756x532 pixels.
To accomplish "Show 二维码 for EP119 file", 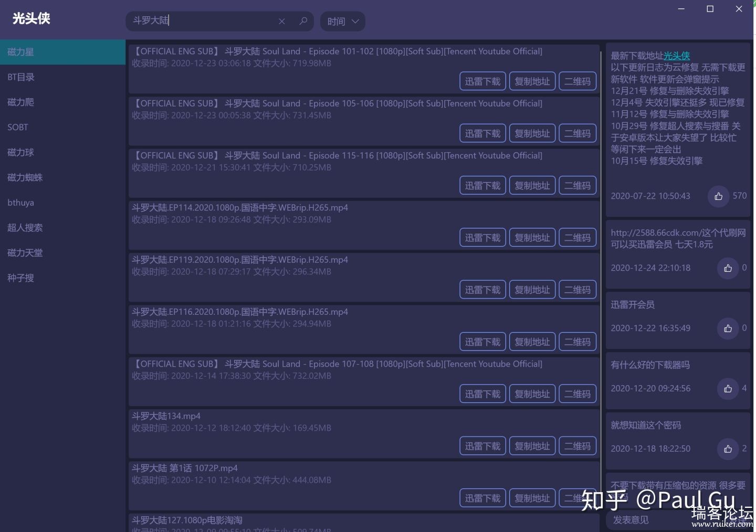I will tap(577, 290).
